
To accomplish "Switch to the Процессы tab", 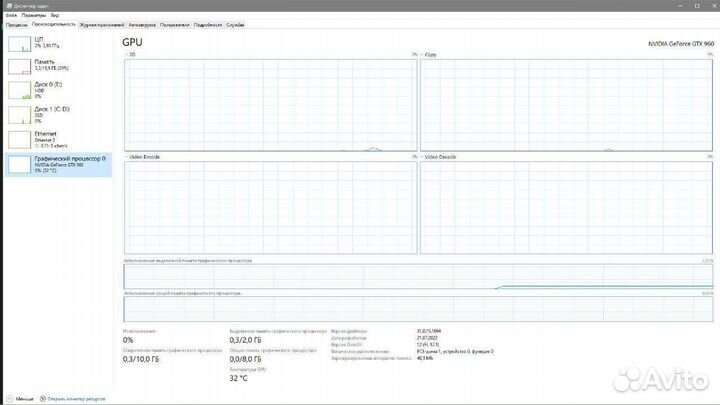I will coord(17,24).
